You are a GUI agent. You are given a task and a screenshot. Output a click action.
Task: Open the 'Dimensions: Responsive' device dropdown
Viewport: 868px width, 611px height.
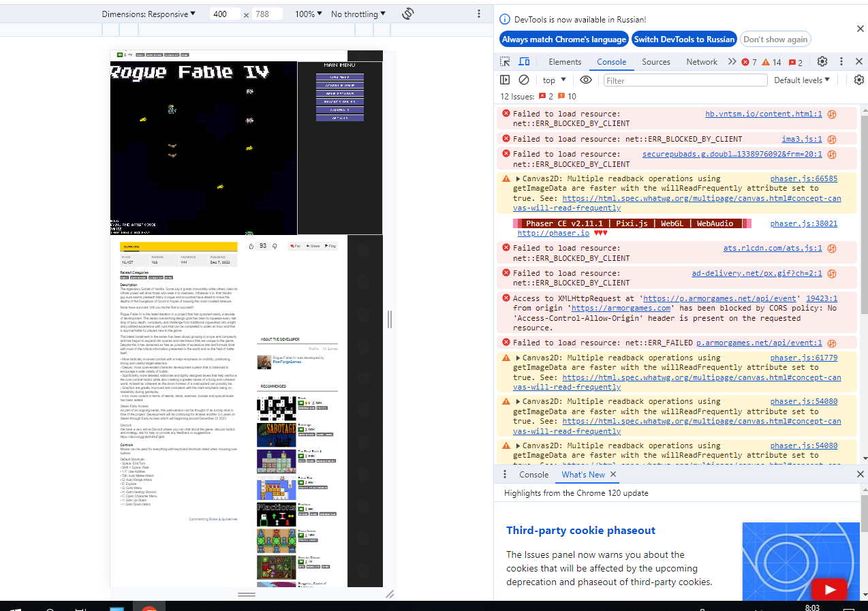(149, 14)
